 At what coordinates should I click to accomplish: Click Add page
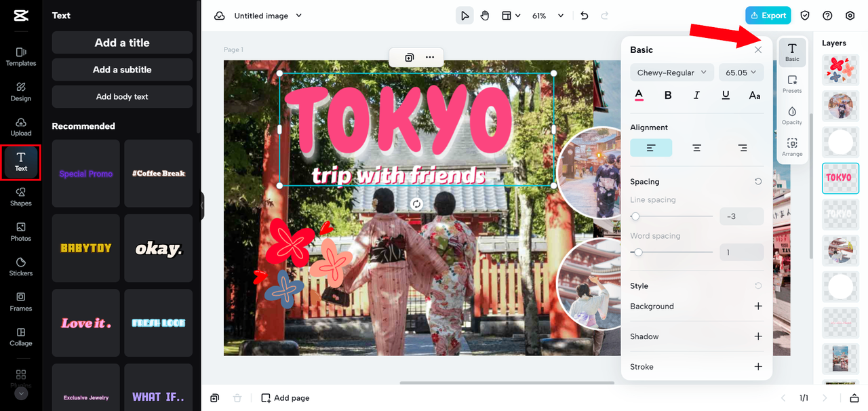click(285, 398)
